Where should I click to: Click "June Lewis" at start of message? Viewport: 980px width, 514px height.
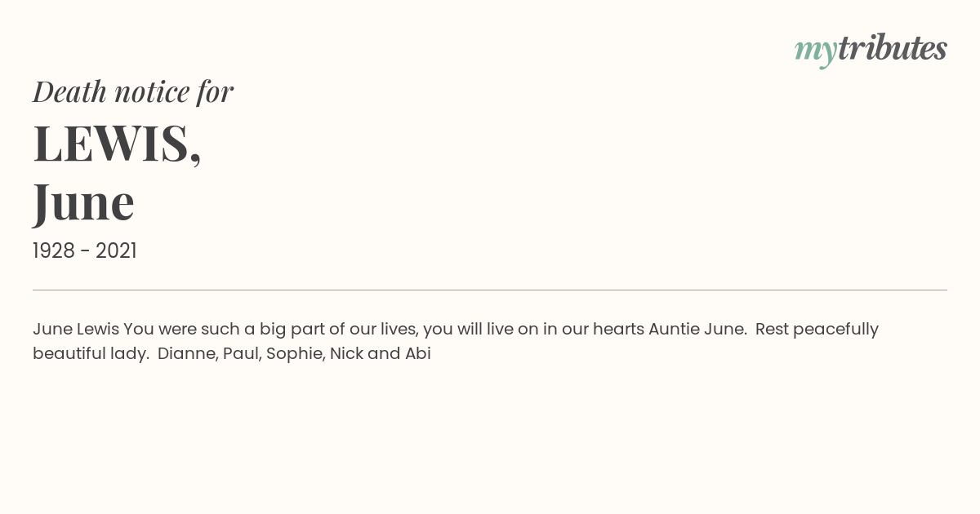point(76,330)
